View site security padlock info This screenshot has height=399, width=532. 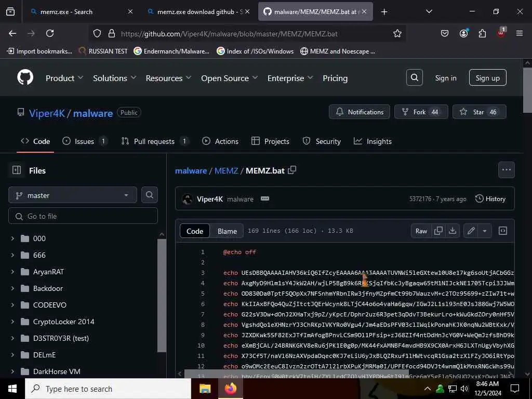[x=112, y=33]
